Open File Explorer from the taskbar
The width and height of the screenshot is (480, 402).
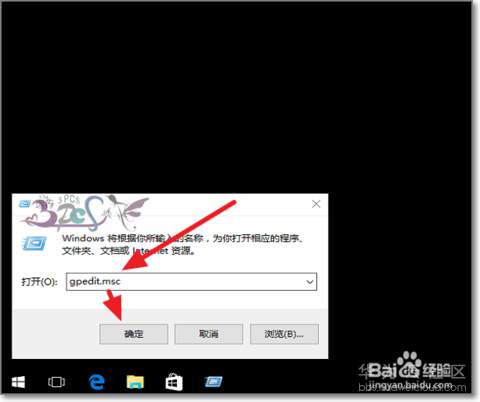135,382
